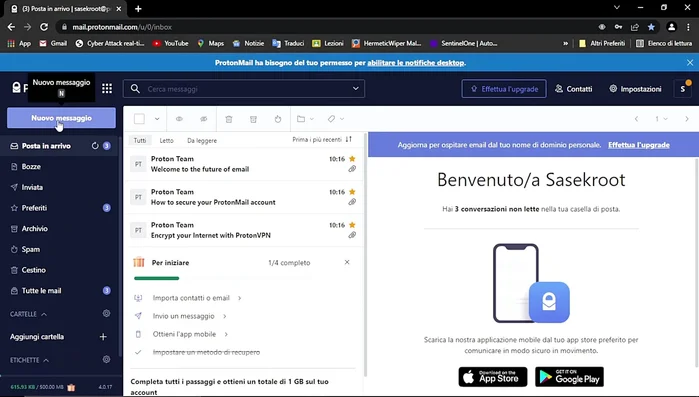Select the Da leggere filter tab
The image size is (699, 397).
(202, 140)
